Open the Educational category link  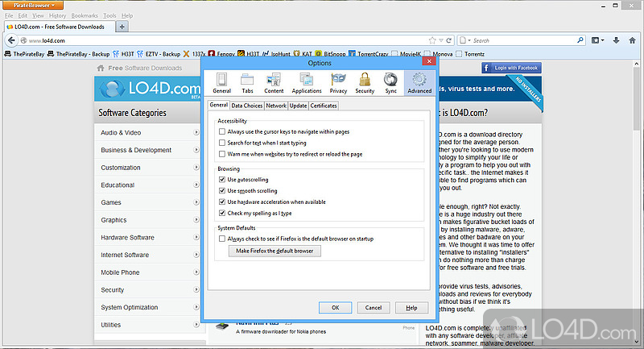click(x=118, y=185)
